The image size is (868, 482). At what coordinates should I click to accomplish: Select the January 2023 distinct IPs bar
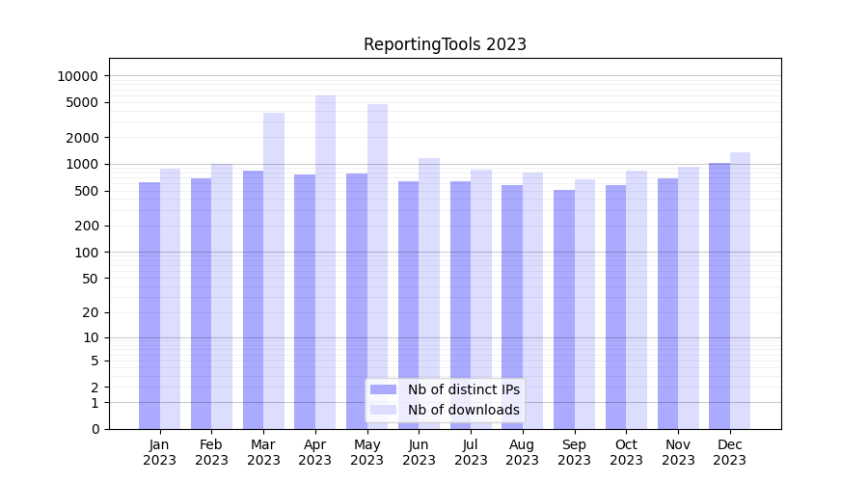(149, 306)
